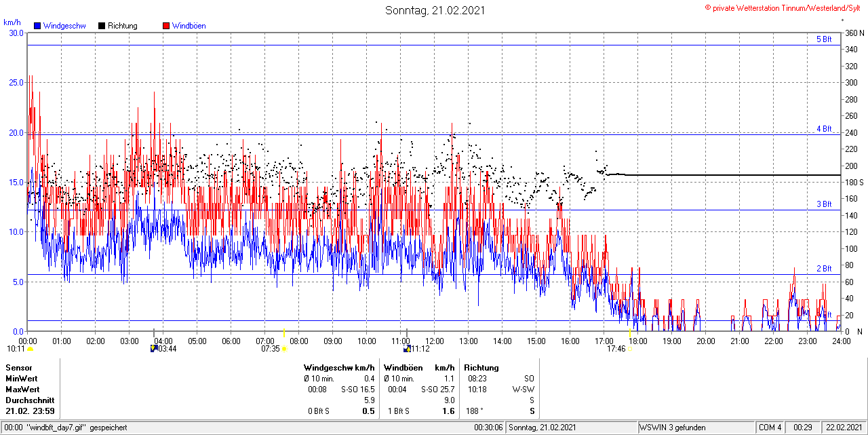Click the 'Richtung' column header in table

[481, 368]
